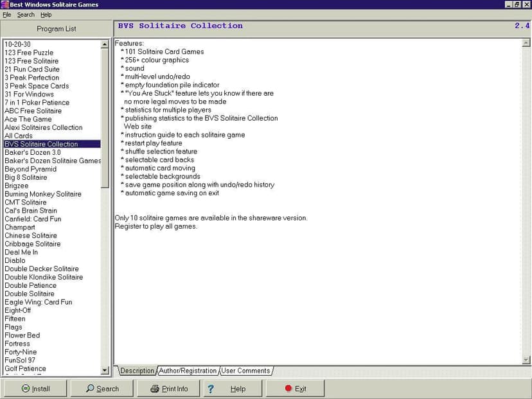532x399 pixels.
Task: Select Chinese Solitaire
Action: (52, 235)
